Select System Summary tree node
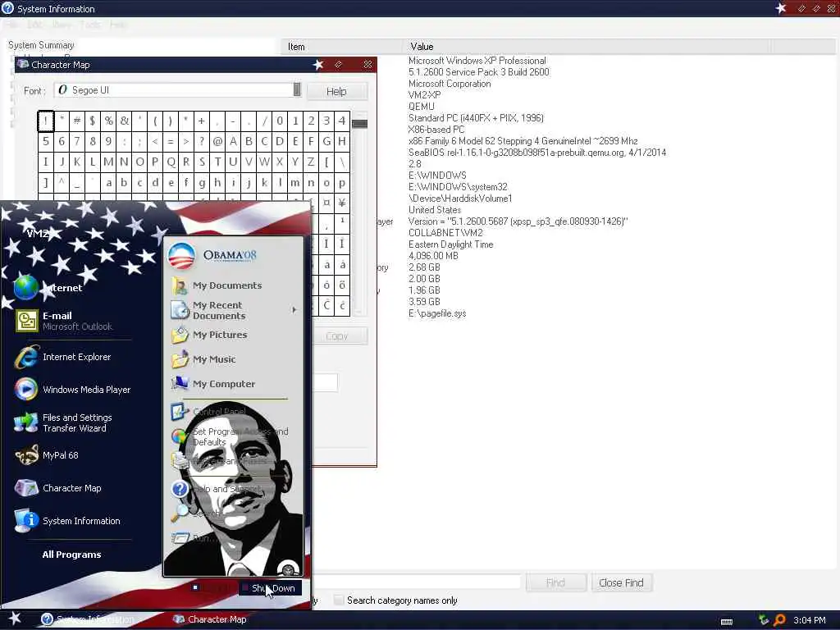 point(41,45)
